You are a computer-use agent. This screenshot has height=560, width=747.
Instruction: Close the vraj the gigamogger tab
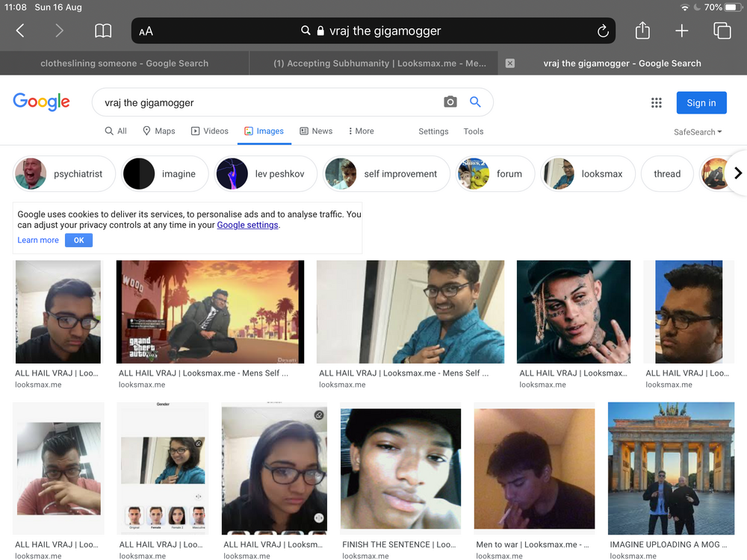pos(510,63)
